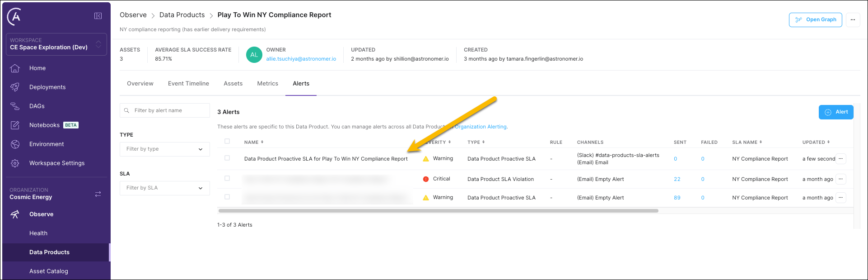Click the switch organization arrows icon

98,194
